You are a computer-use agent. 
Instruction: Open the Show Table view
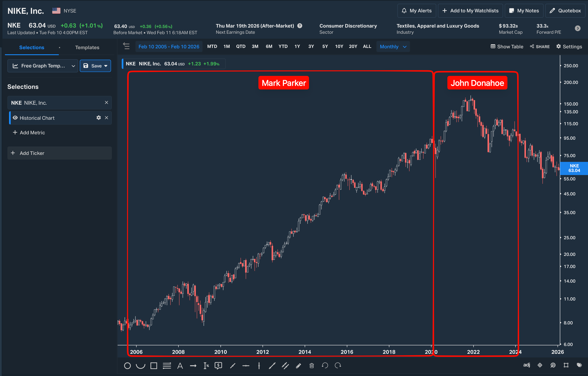[x=506, y=46]
